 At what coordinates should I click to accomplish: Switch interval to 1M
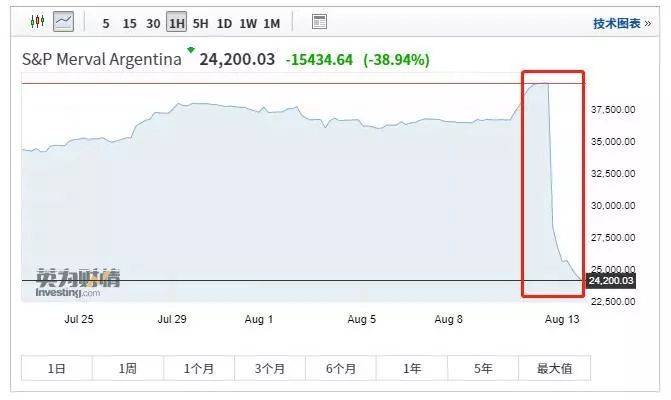coord(272,22)
